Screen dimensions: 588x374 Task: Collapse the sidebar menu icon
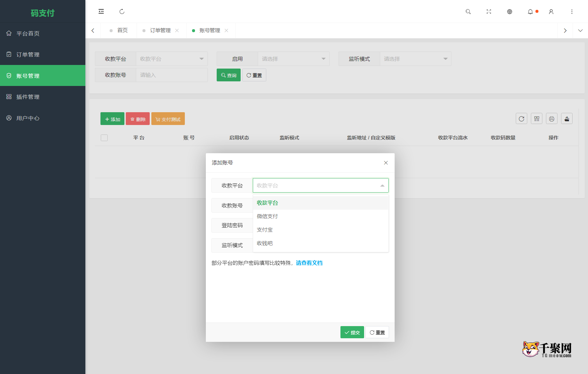pyautogui.click(x=101, y=11)
